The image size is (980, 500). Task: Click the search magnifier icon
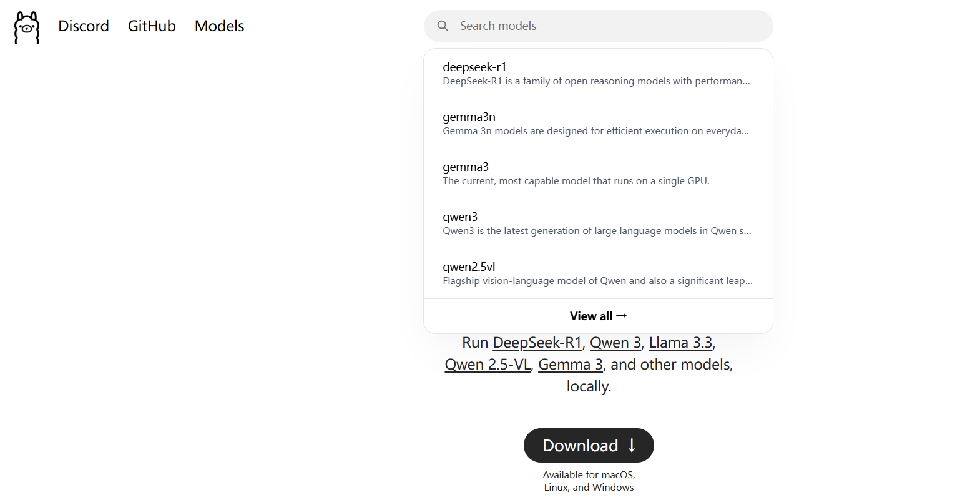443,26
